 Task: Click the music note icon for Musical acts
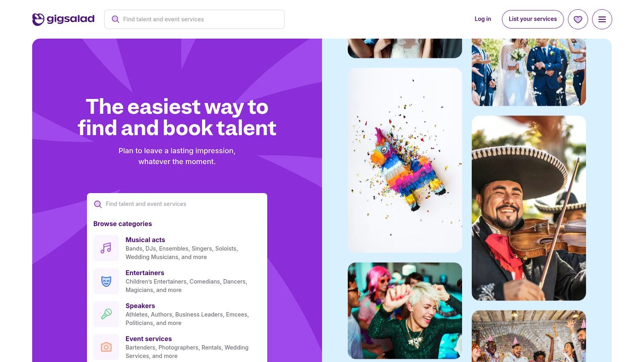point(106,248)
